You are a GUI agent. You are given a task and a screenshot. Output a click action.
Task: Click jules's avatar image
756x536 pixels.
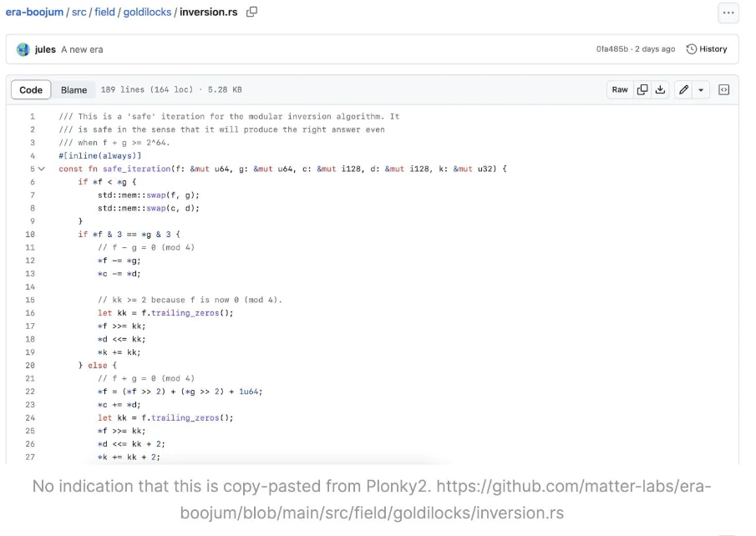point(23,49)
